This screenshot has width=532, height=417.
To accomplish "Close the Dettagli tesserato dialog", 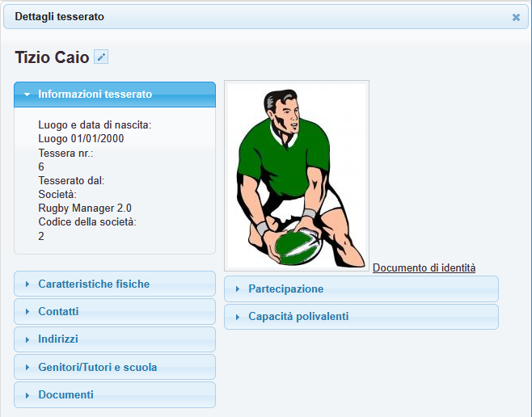I will click(516, 17).
